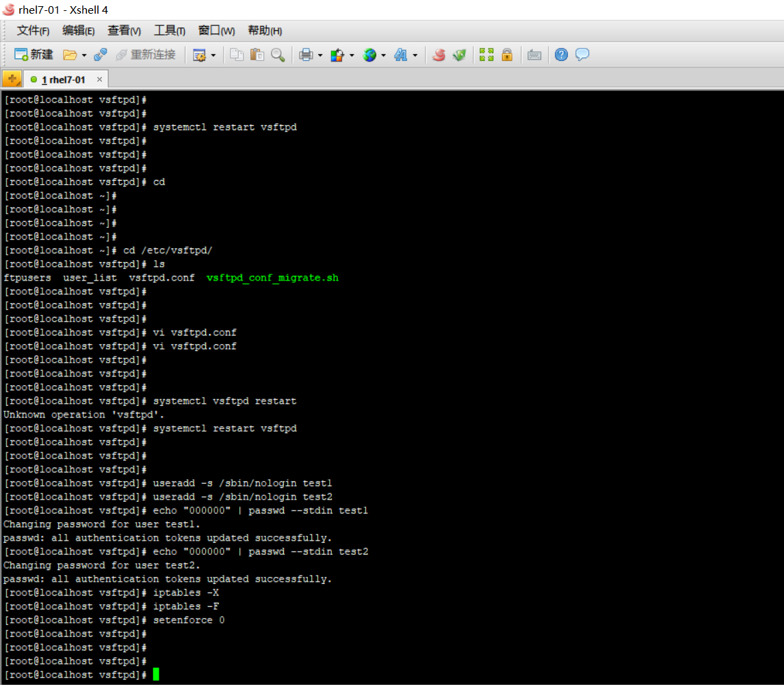
Task: Click the orange new tab plus button
Action: coord(12,79)
